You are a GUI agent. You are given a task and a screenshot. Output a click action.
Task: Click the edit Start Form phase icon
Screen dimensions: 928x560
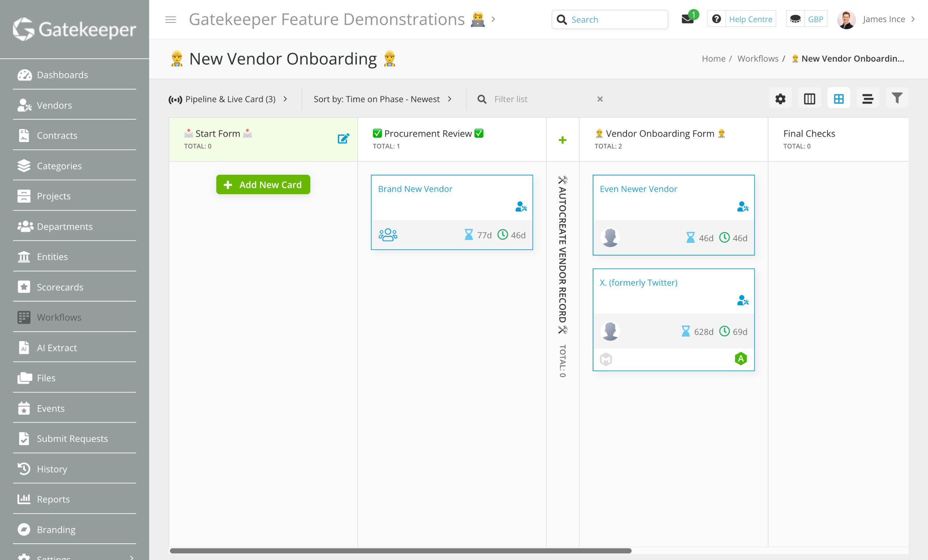[x=343, y=138]
